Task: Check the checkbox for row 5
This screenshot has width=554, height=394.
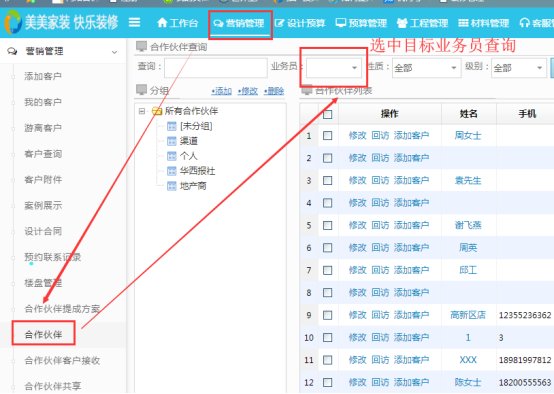Action: [328, 225]
